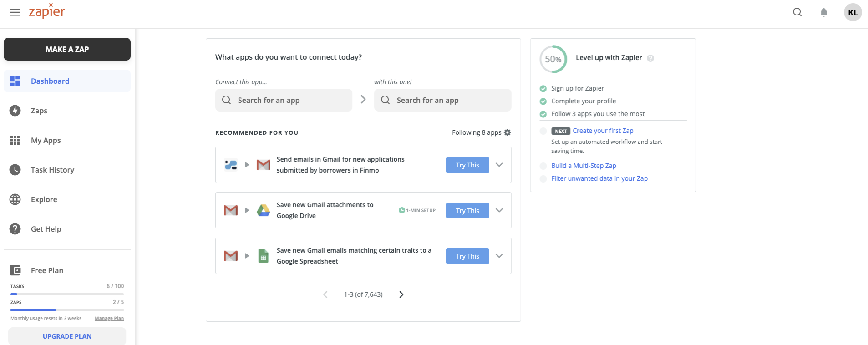Image resolution: width=868 pixels, height=345 pixels.
Task: Click the Get Help question mark icon
Action: coord(15,229)
